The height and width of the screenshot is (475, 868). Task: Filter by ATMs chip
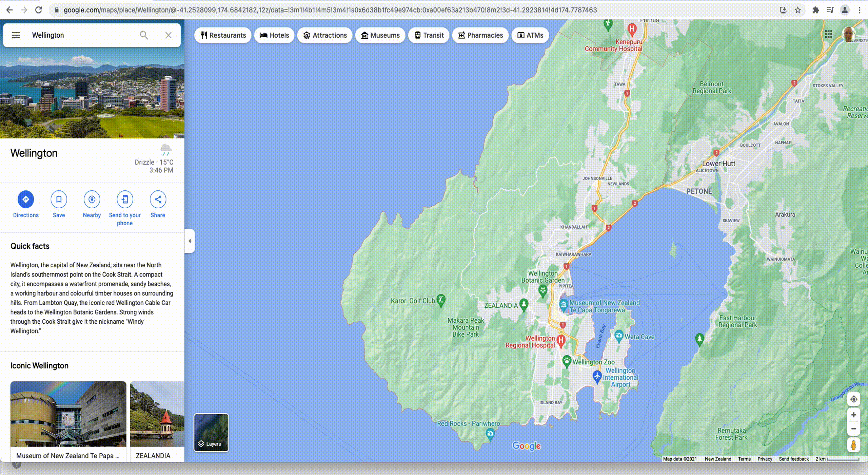[530, 35]
